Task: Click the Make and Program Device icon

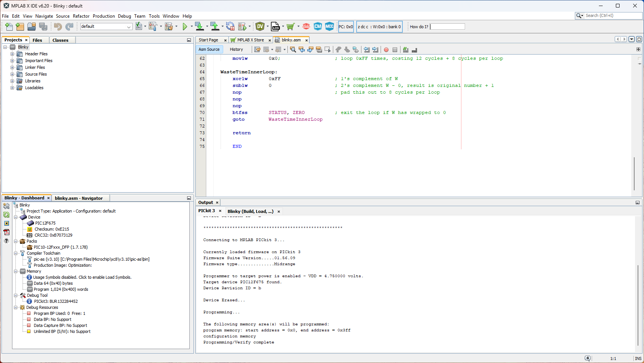Action: coord(199,26)
